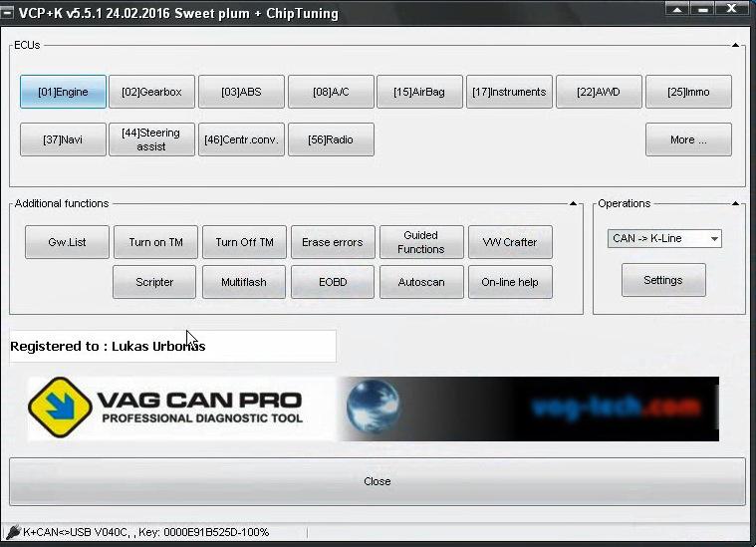Image resolution: width=756 pixels, height=547 pixels.
Task: Open the [01]Engine ECU
Action: point(63,92)
